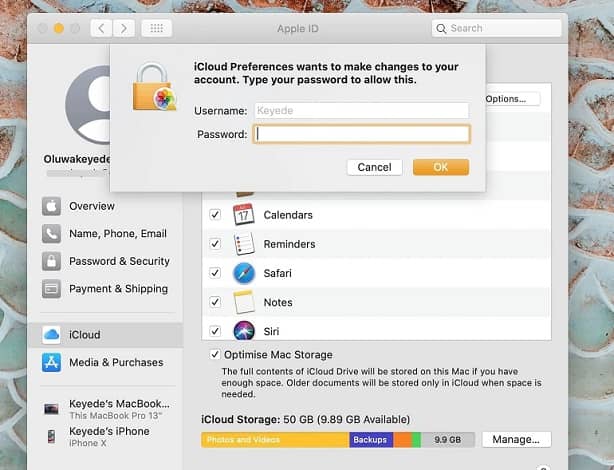
Task: Click the lock icon in the password dialog
Action: 154,87
